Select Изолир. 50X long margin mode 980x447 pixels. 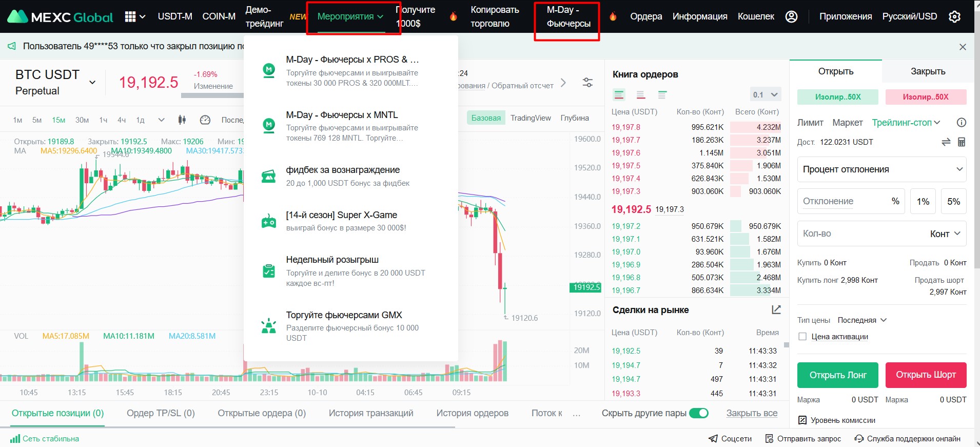[x=837, y=97]
